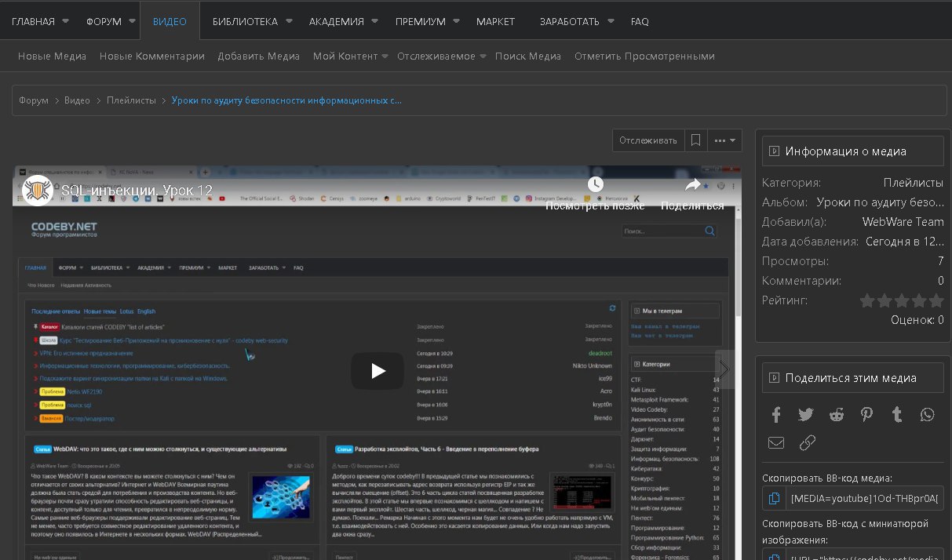
Task: Rate the media four stars
Action: 919,300
